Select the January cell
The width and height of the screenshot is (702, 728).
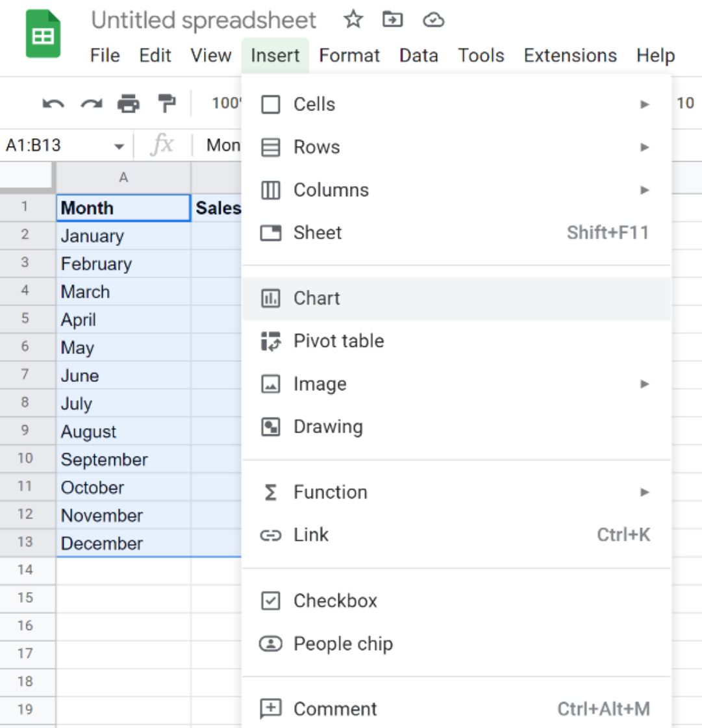coord(123,236)
